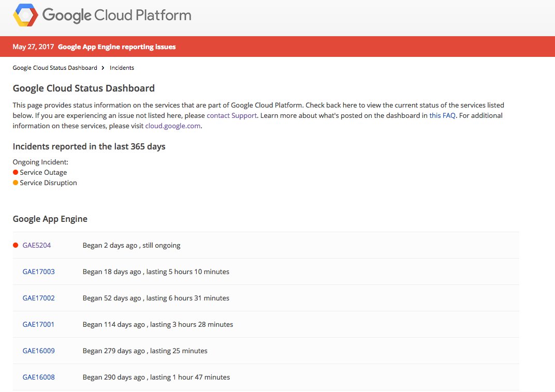The image size is (555, 392).
Task: Open incident GAE17002
Action: (39, 298)
